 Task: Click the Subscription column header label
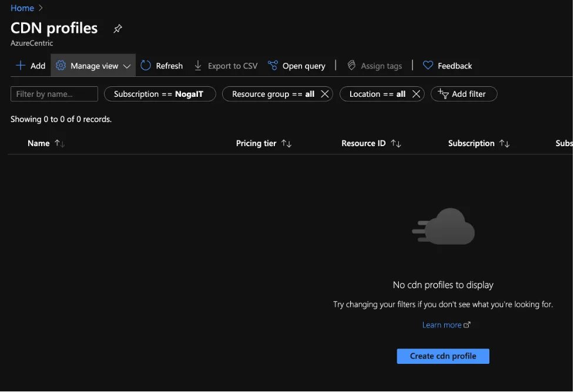(471, 143)
